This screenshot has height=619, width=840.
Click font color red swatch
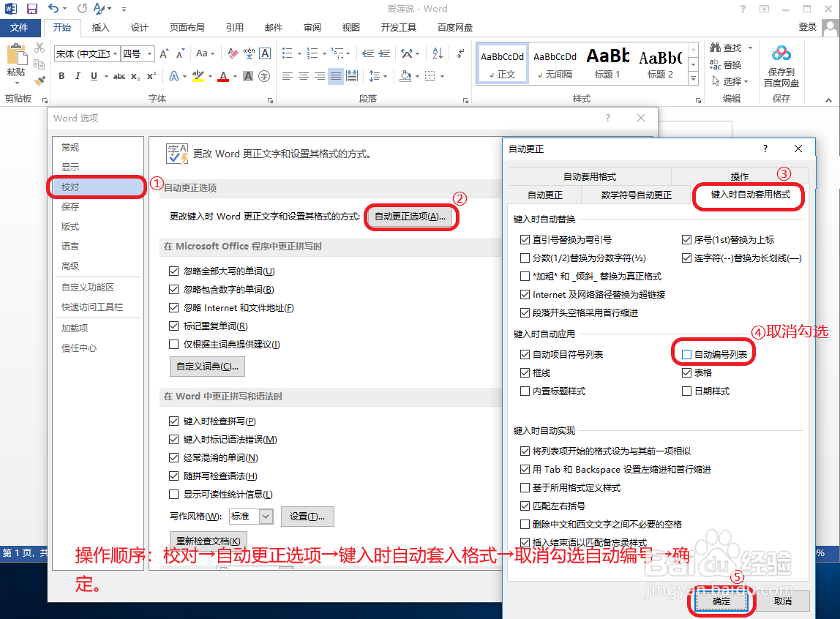[x=223, y=76]
